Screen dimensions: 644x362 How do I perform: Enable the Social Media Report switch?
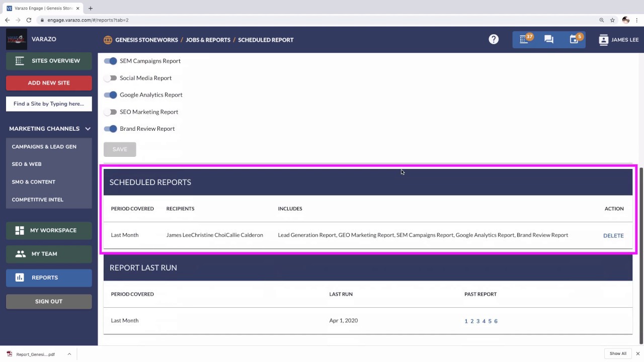pos(110,78)
